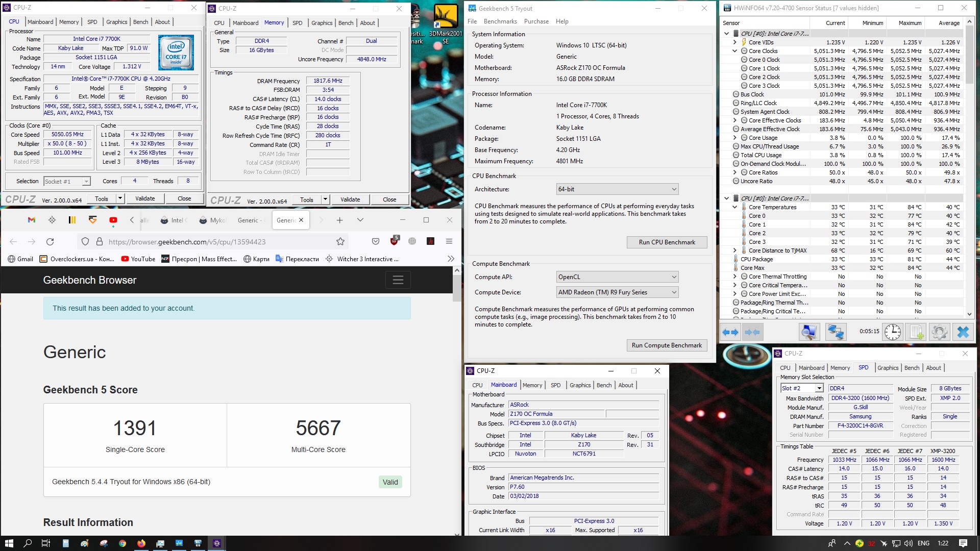Expand Core VIDs row in HWiNFO
The image size is (980, 551).
(735, 42)
